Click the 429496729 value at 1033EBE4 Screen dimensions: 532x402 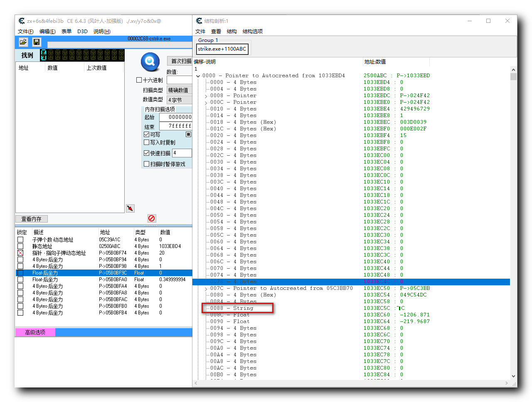(415, 109)
